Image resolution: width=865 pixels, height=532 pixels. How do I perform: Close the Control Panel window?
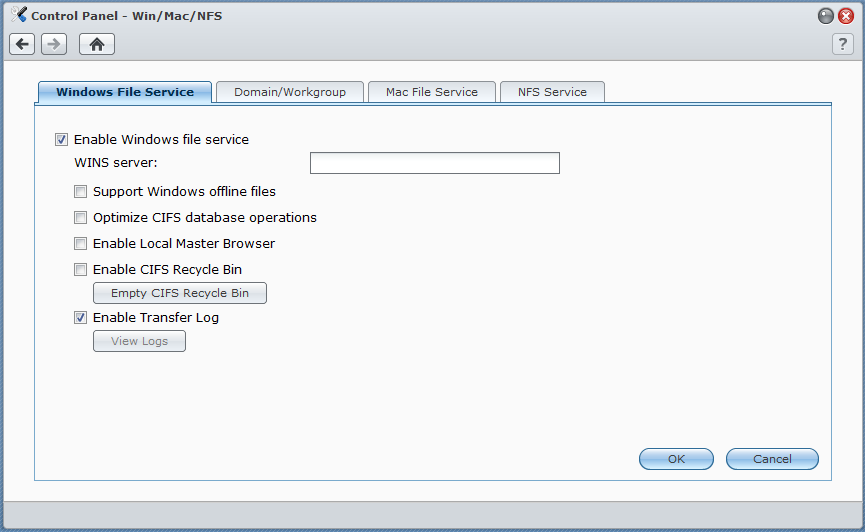[846, 16]
